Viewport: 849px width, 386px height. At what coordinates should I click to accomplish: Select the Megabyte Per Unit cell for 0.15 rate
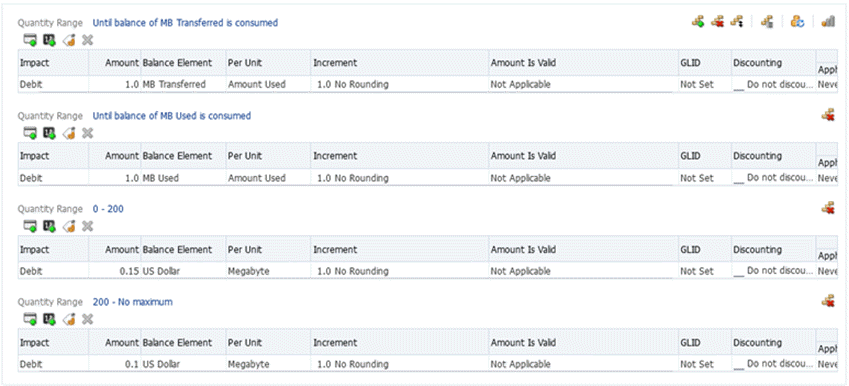click(268, 271)
